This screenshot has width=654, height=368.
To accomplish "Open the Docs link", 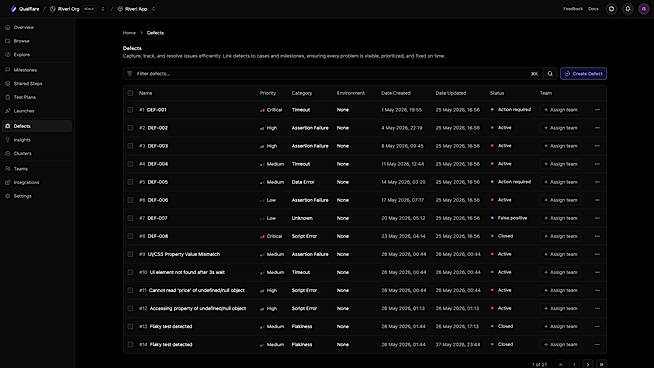I will pos(593,9).
